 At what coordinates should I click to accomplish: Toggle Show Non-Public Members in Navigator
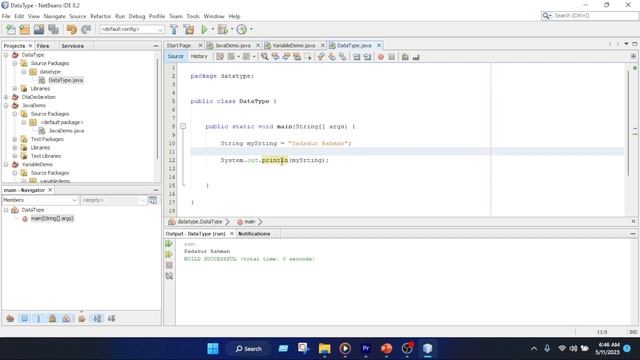coord(53,318)
